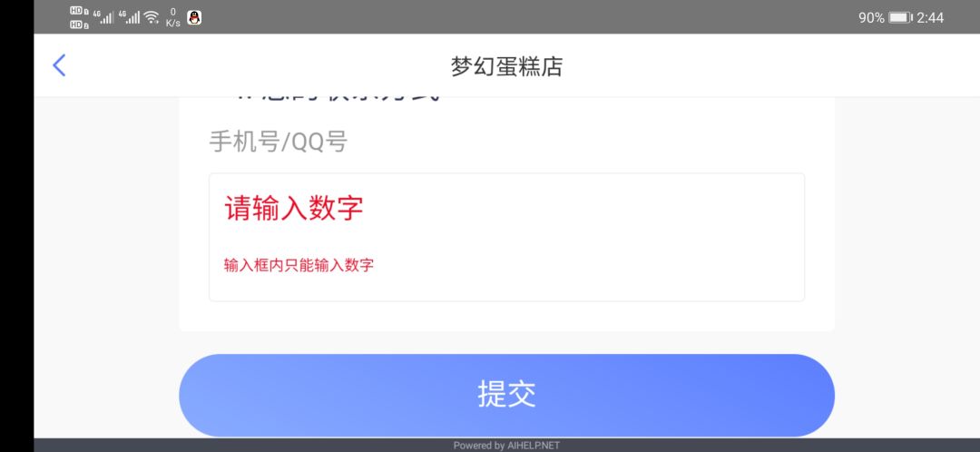Tap the QQ penguin notification icon
The height and width of the screenshot is (452, 980).
(x=194, y=17)
